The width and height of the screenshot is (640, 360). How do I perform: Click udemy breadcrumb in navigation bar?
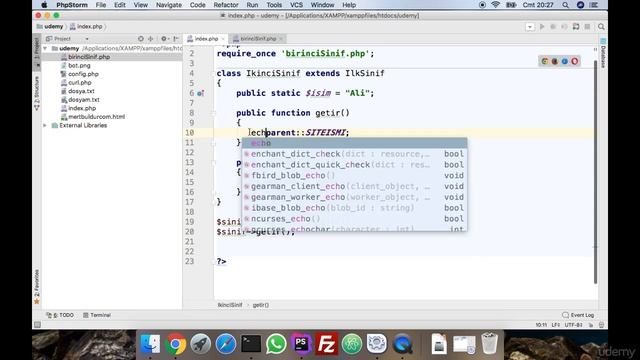(50, 27)
